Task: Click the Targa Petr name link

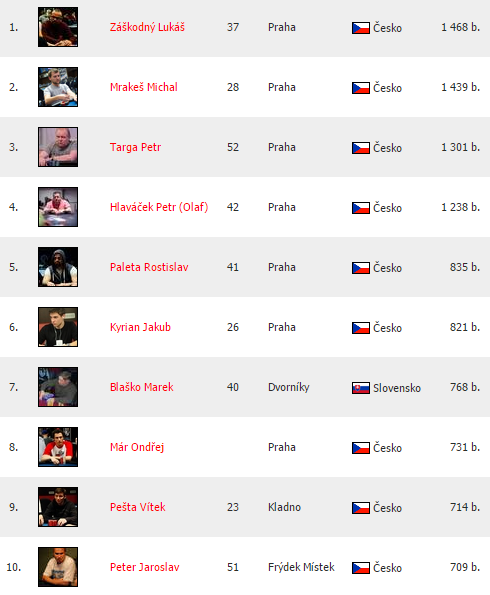Action: pos(135,147)
